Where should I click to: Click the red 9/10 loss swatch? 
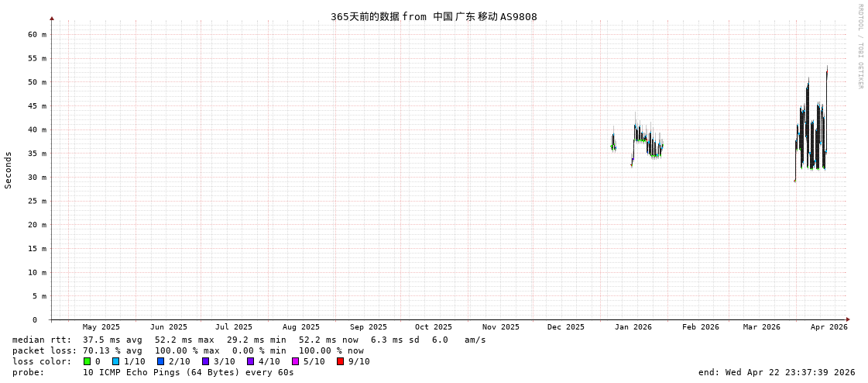click(340, 361)
